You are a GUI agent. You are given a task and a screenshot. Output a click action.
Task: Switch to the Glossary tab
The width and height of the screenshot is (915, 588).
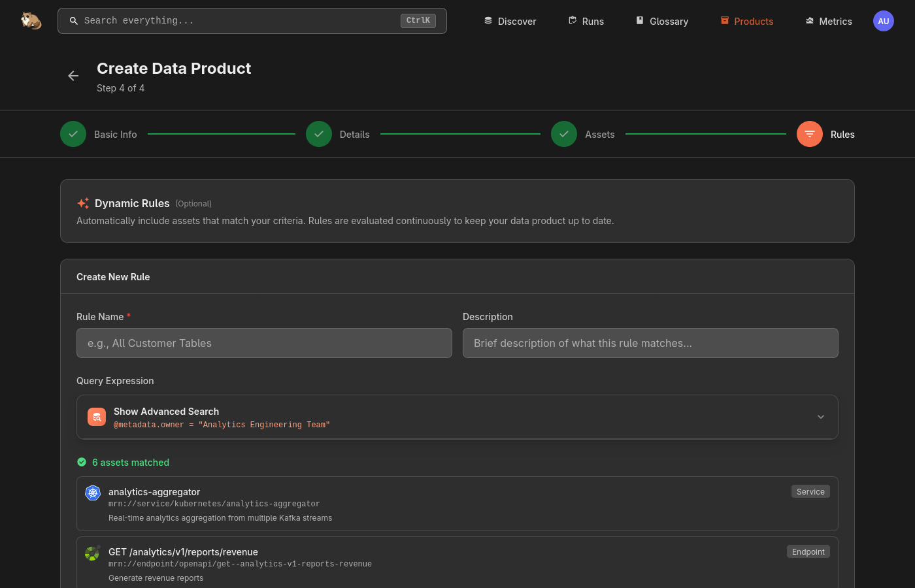click(x=661, y=21)
